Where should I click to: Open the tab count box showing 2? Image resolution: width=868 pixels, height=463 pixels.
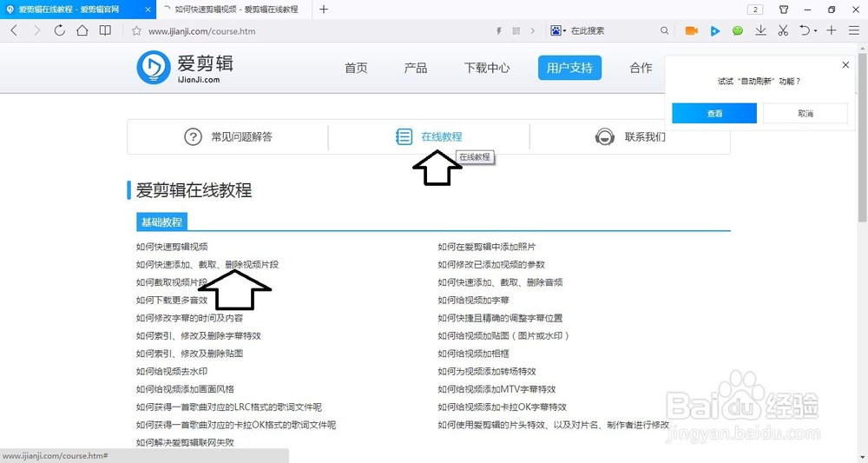click(x=755, y=10)
